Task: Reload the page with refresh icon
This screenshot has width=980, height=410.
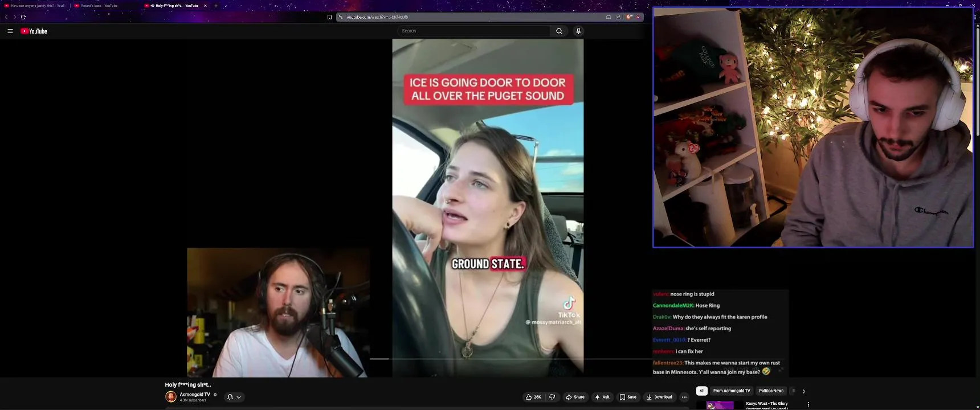Action: coord(23,17)
